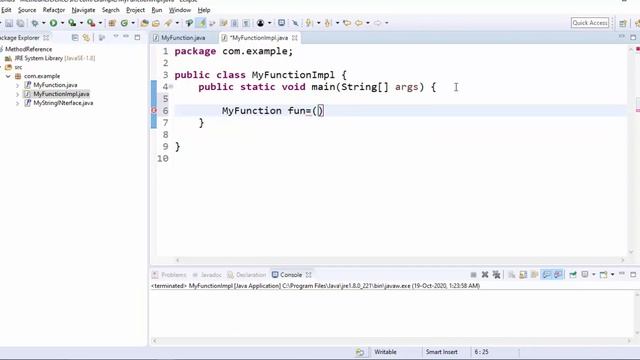Image resolution: width=640 pixels, height=360 pixels.
Task: Toggle Link with Editor in Package Explorer
Action: coord(86,38)
